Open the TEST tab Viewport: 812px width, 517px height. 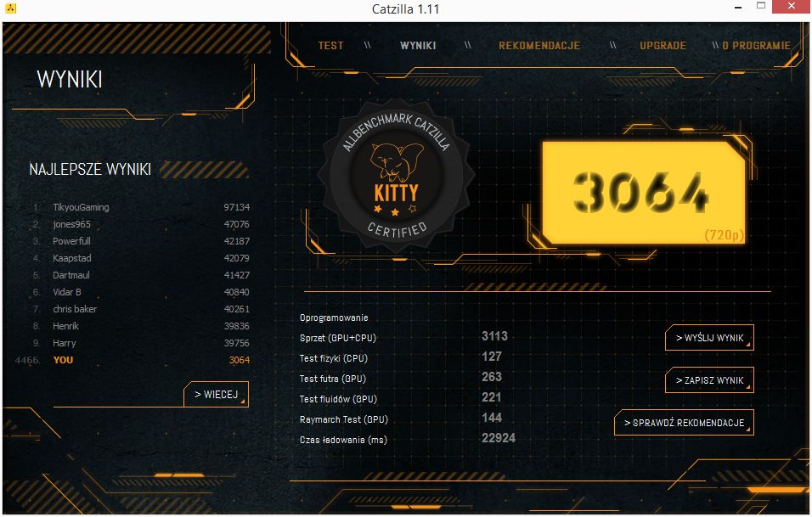[x=330, y=46]
